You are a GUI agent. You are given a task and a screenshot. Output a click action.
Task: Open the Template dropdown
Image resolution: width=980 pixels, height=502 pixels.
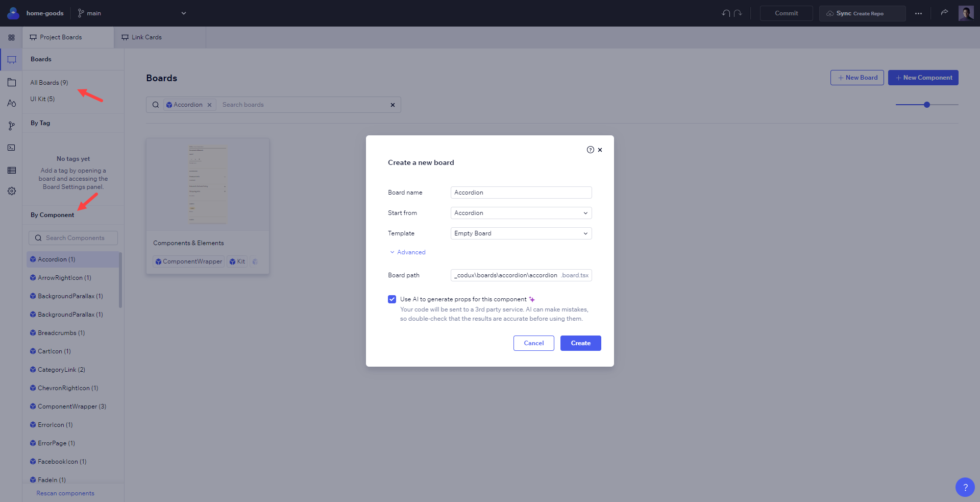pos(521,233)
